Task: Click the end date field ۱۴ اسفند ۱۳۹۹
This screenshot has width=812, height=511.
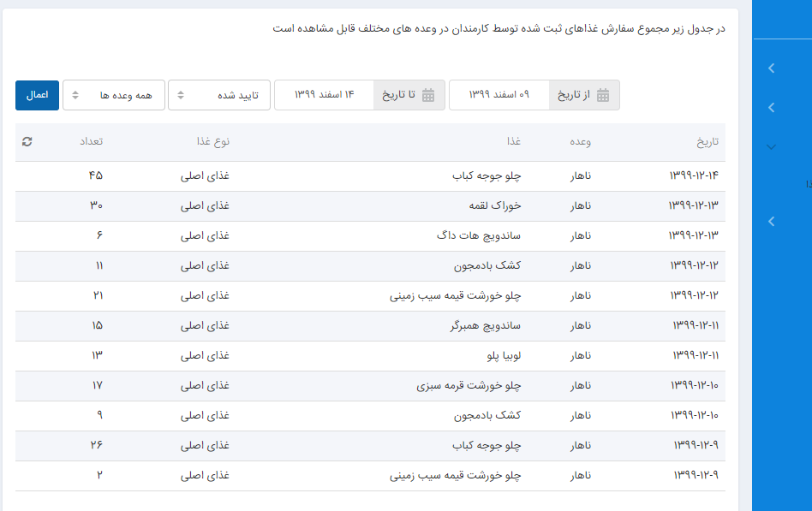Action: point(324,95)
